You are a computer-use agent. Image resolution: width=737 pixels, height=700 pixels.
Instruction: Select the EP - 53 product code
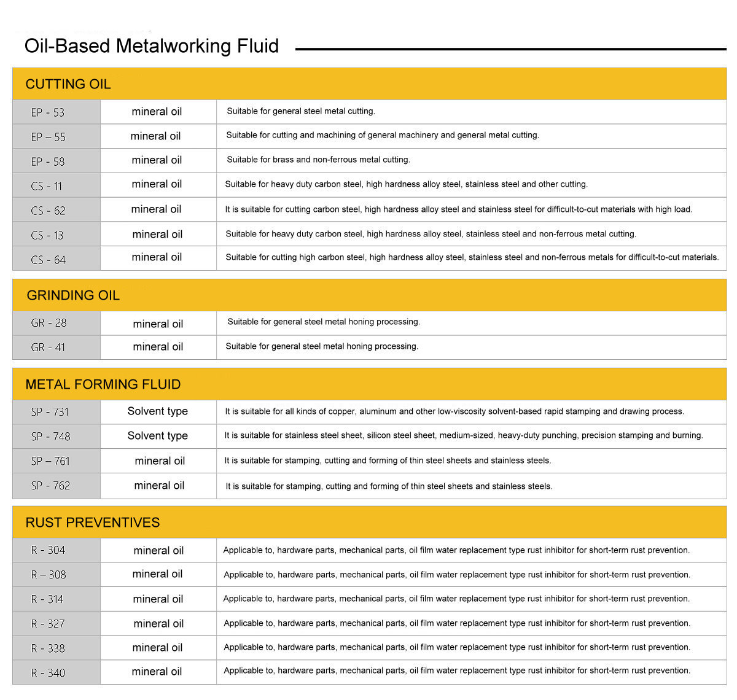[48, 112]
